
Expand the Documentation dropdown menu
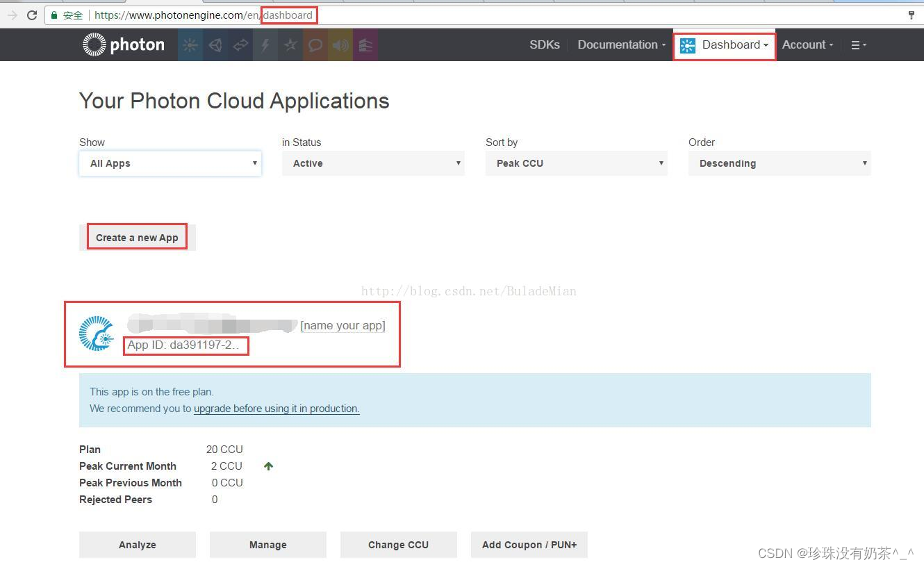[x=622, y=44]
